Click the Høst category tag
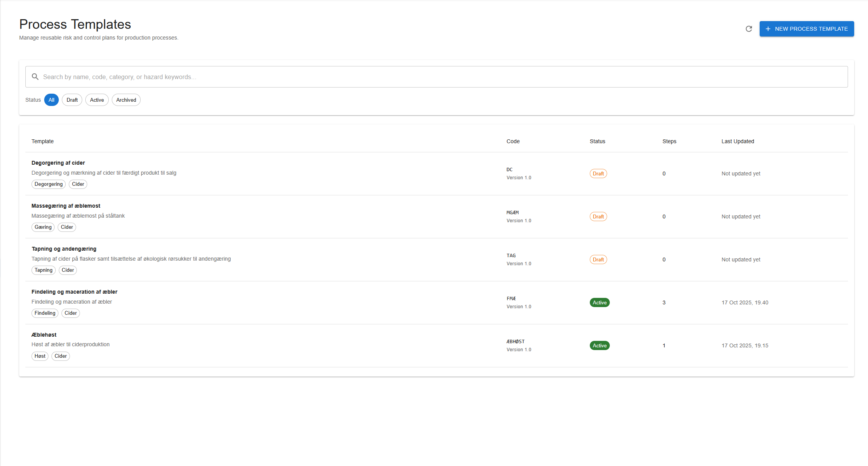Screen dimensions: 868x466 pyautogui.click(x=40, y=356)
